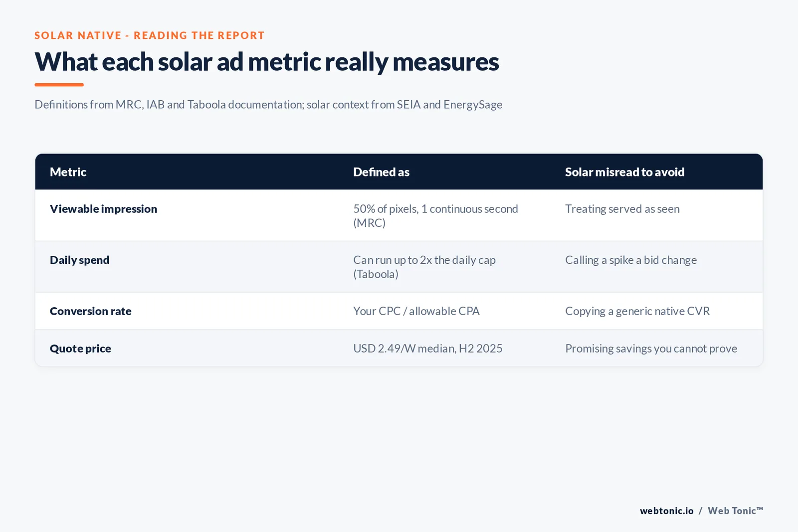Select the 'Viewable impression' row label
The image size is (798, 532).
(103, 209)
